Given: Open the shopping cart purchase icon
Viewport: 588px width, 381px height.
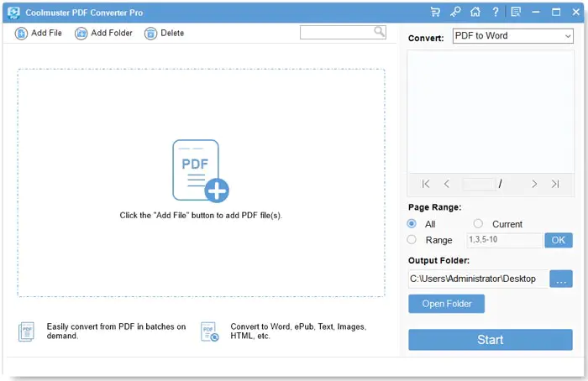Looking at the screenshot, I should [435, 13].
